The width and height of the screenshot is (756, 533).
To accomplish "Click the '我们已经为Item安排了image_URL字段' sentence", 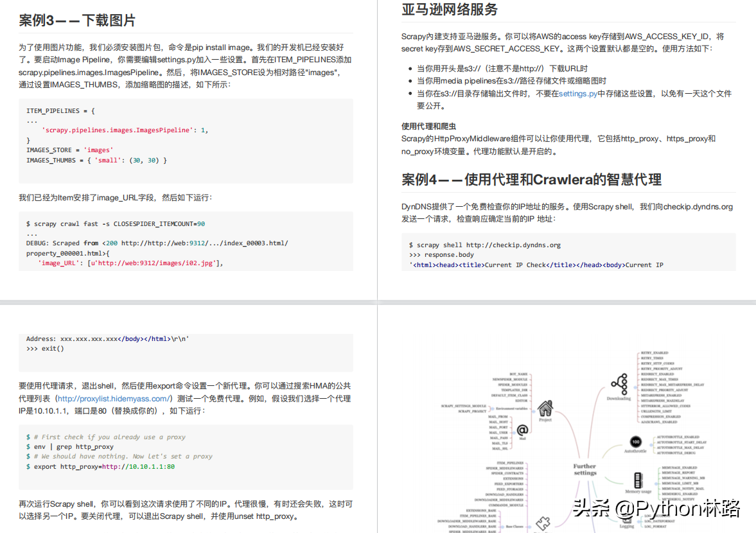I will coord(115,198).
